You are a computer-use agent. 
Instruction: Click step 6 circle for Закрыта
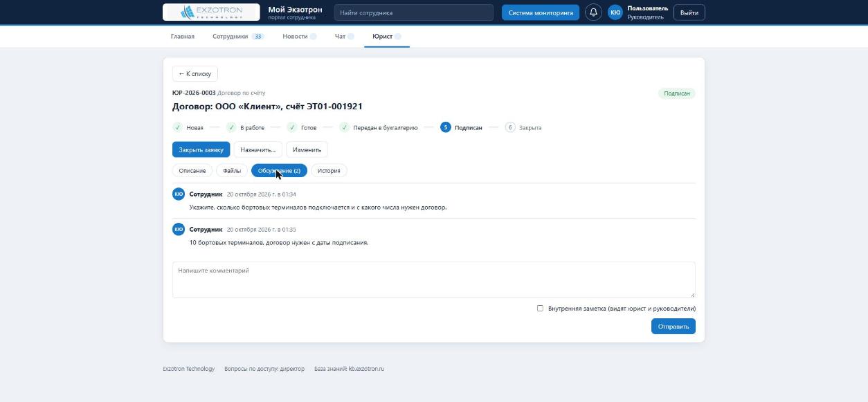510,127
